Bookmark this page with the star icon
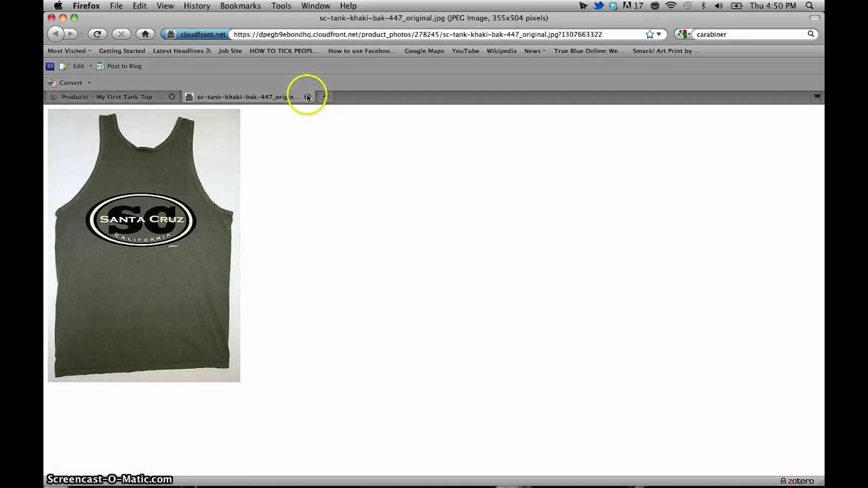Viewport: 868px width, 488px height. (650, 34)
